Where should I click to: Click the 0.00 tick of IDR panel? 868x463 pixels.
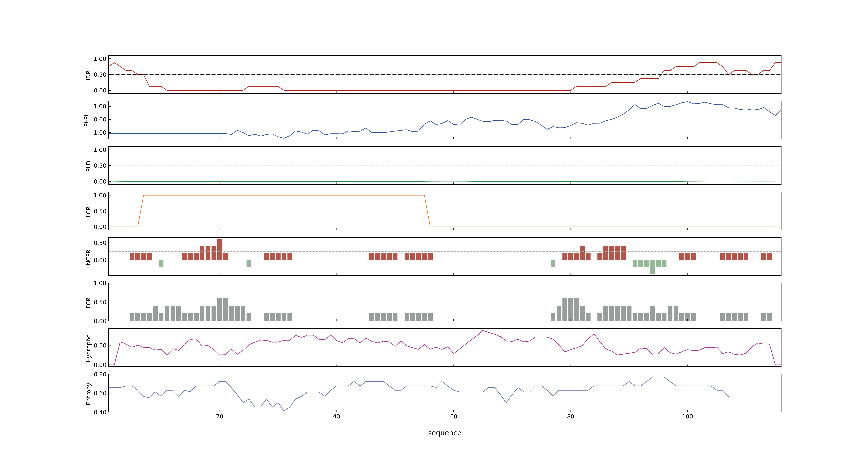pos(100,90)
